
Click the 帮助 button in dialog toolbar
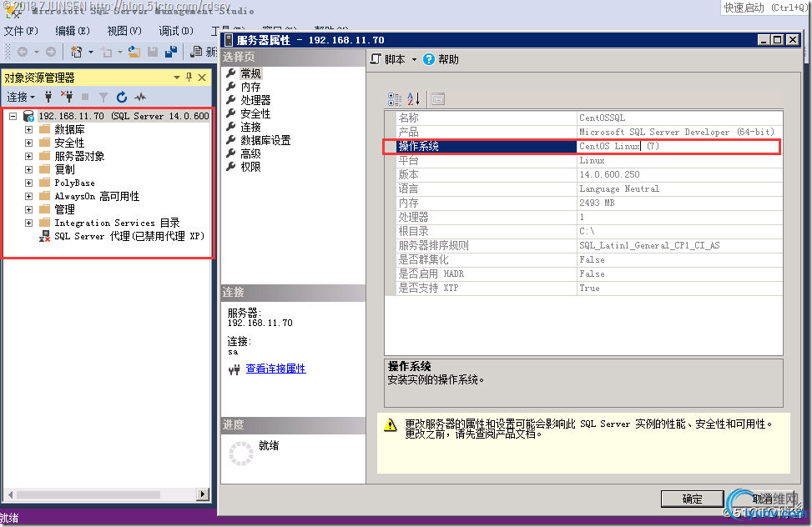pos(441,59)
